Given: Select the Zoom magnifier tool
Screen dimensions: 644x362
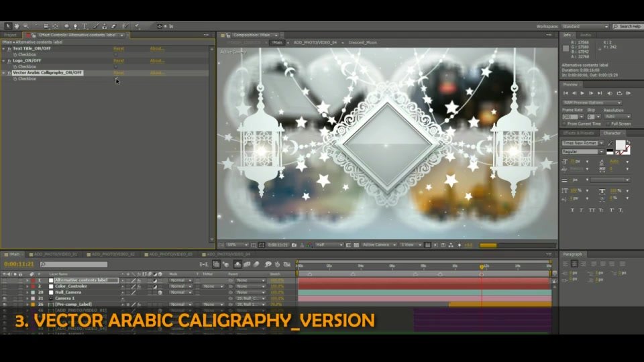Looking at the screenshot, I should pos(26,26).
